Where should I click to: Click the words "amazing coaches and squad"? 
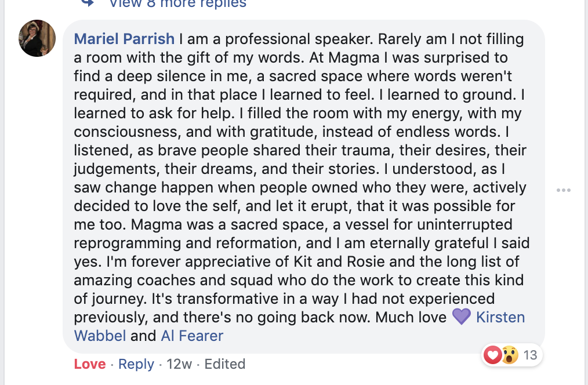169,280
